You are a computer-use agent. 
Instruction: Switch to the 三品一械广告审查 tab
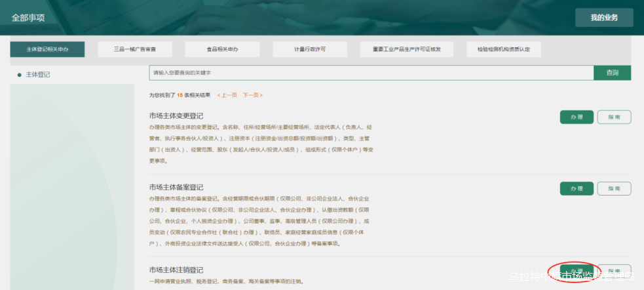(x=134, y=49)
